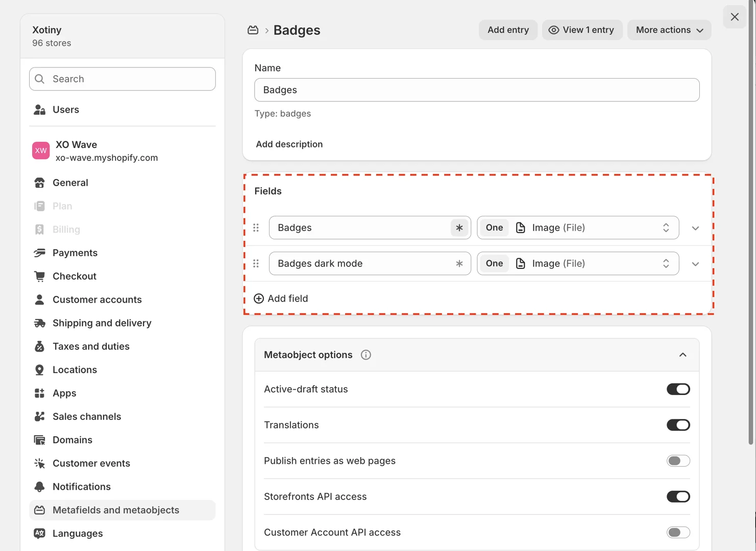Click the Checkout cart icon
This screenshot has width=756, height=551.
pos(40,277)
